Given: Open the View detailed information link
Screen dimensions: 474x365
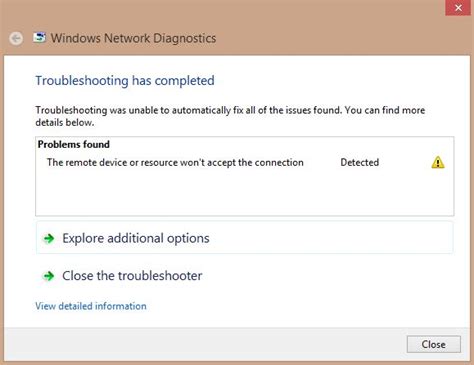Looking at the screenshot, I should pyautogui.click(x=91, y=306).
